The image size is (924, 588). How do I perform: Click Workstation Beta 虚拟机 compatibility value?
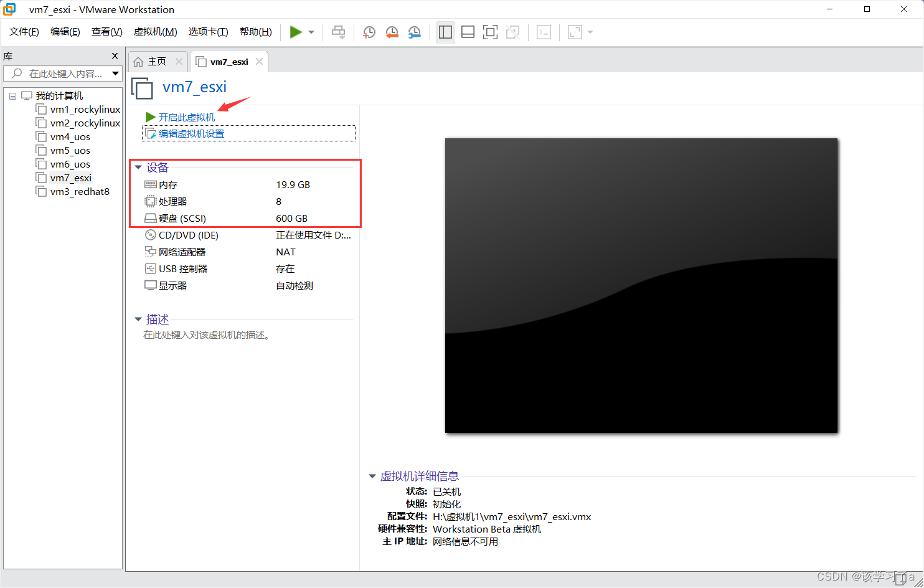coord(487,529)
